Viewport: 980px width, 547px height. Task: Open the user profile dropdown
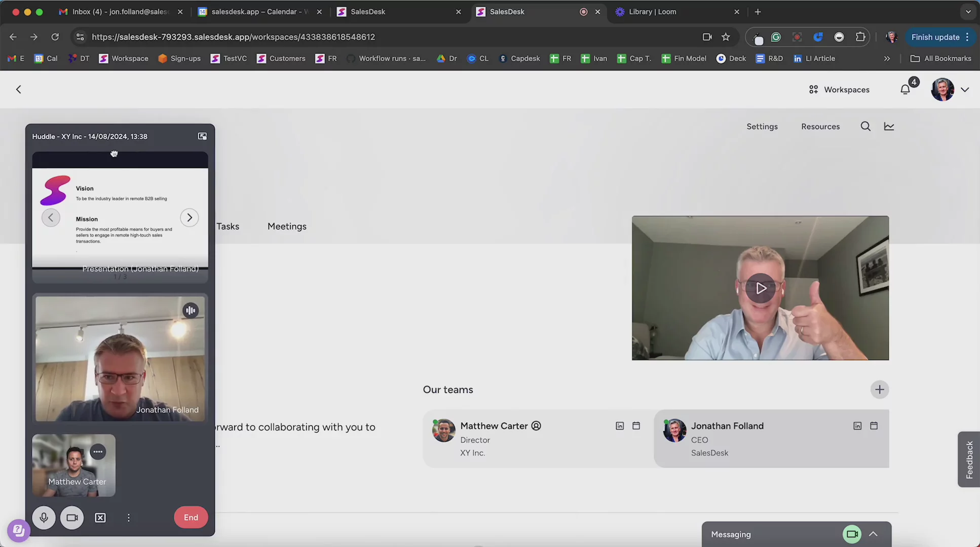pos(965,90)
